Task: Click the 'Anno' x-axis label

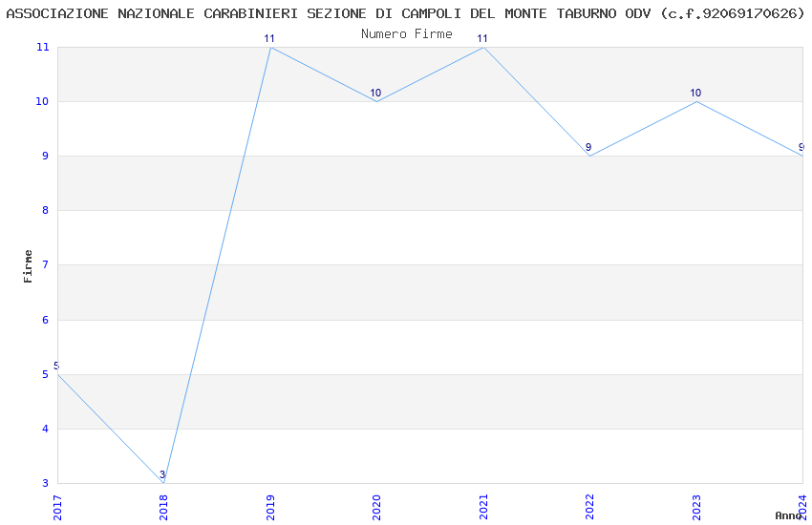Action: coord(788,515)
